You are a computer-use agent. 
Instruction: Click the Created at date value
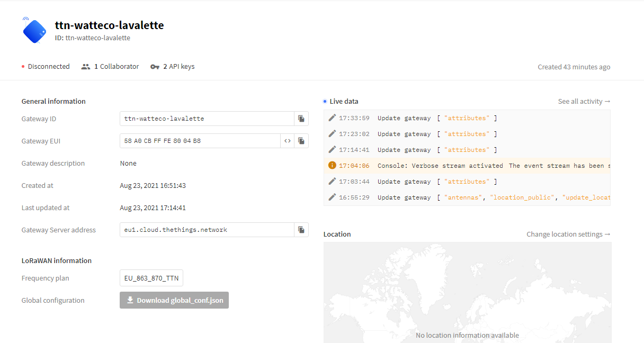tap(153, 185)
